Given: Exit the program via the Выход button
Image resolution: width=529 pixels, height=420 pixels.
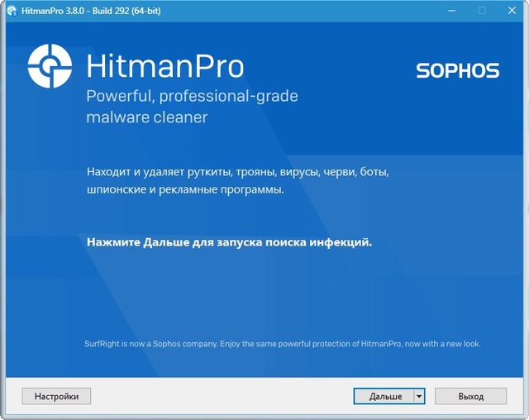Looking at the screenshot, I should click(x=470, y=396).
